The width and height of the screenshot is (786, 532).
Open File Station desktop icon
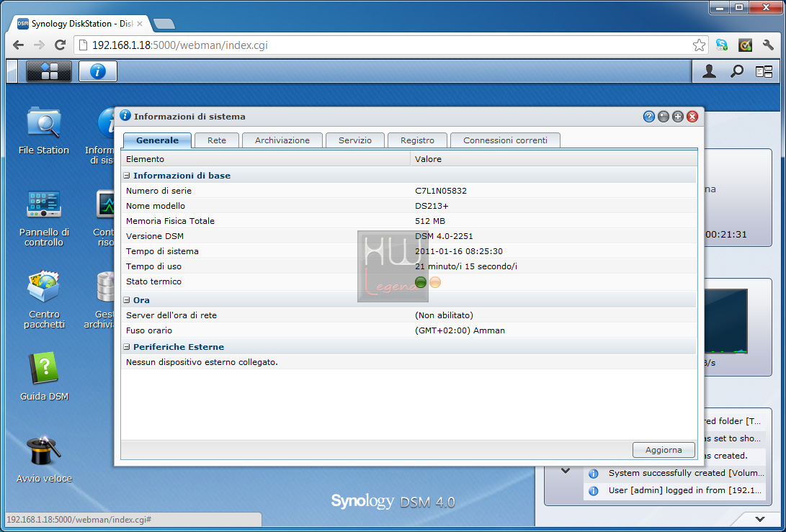(44, 131)
